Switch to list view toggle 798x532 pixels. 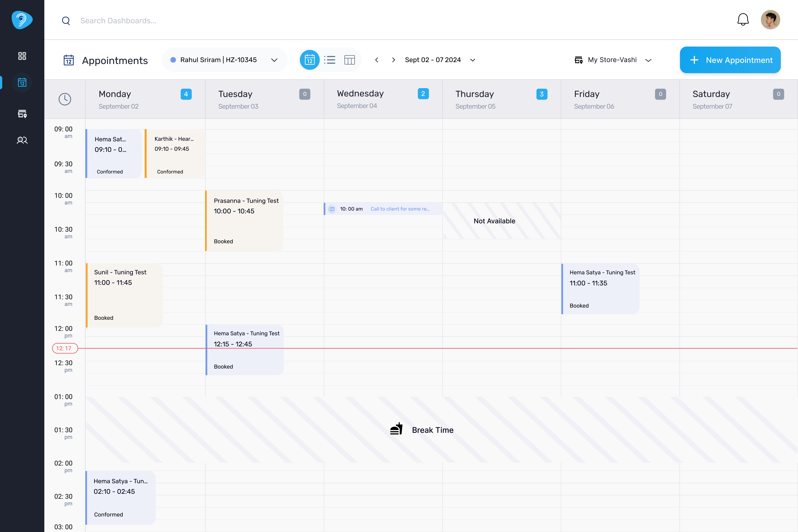tap(330, 60)
